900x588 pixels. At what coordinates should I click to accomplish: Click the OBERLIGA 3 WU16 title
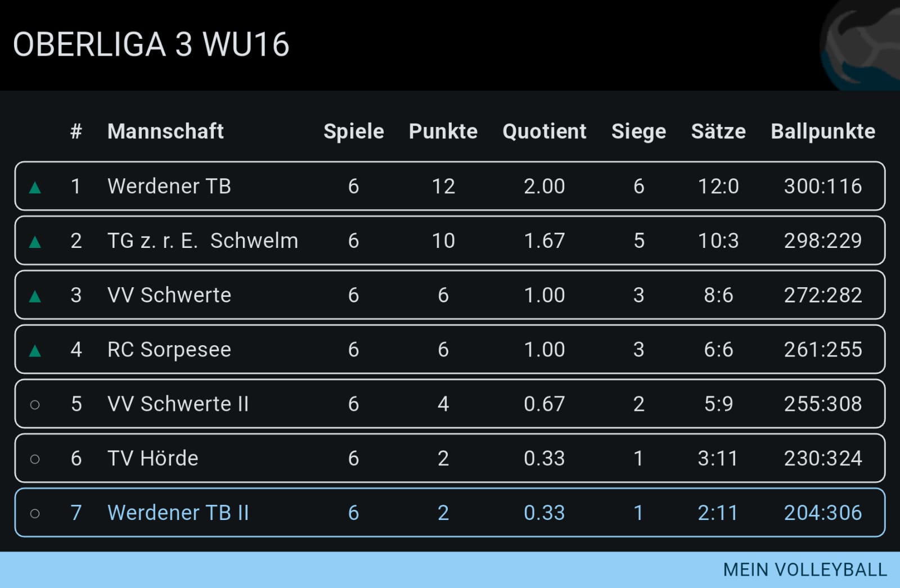coord(151,44)
